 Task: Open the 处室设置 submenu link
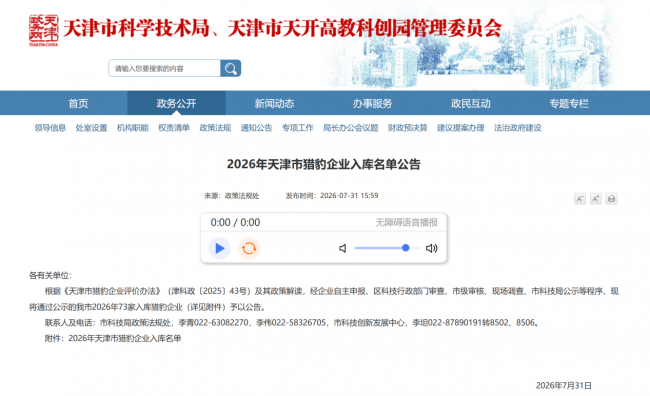point(91,128)
